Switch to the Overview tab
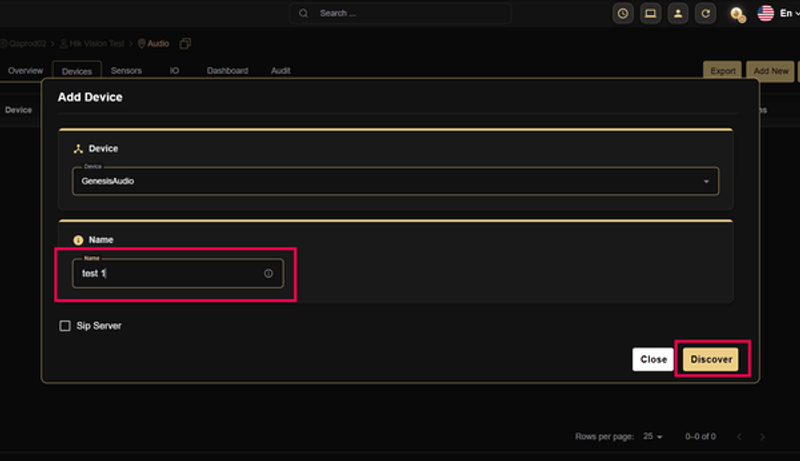The image size is (800, 461). (26, 71)
